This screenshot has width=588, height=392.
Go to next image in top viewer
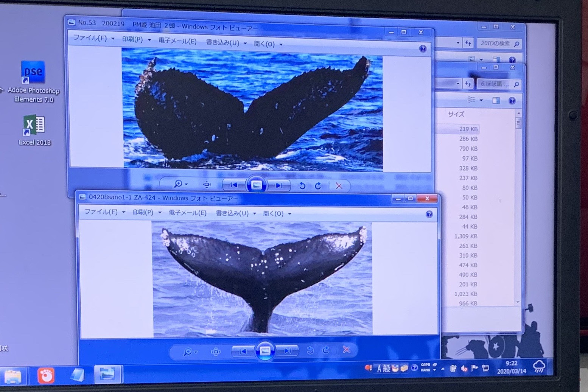[279, 185]
